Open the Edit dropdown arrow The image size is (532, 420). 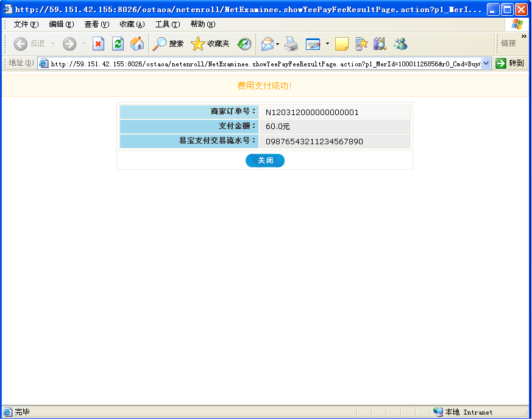[327, 44]
